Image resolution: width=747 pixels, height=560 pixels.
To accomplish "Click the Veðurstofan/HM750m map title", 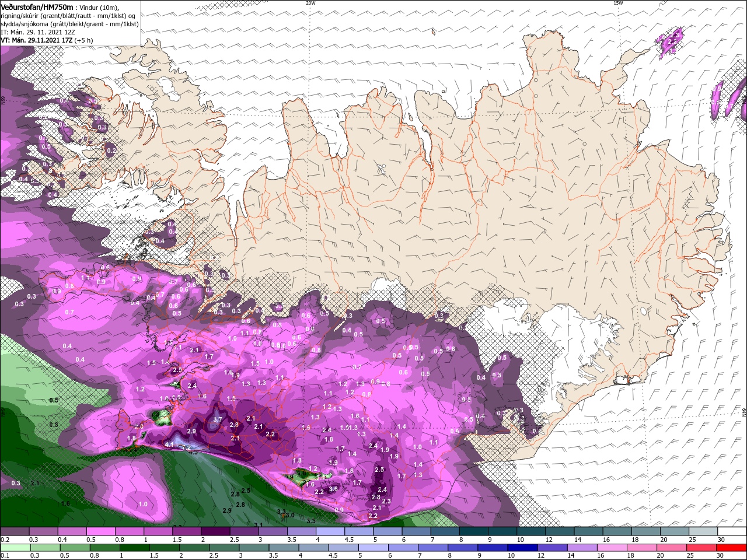I will point(37,6).
